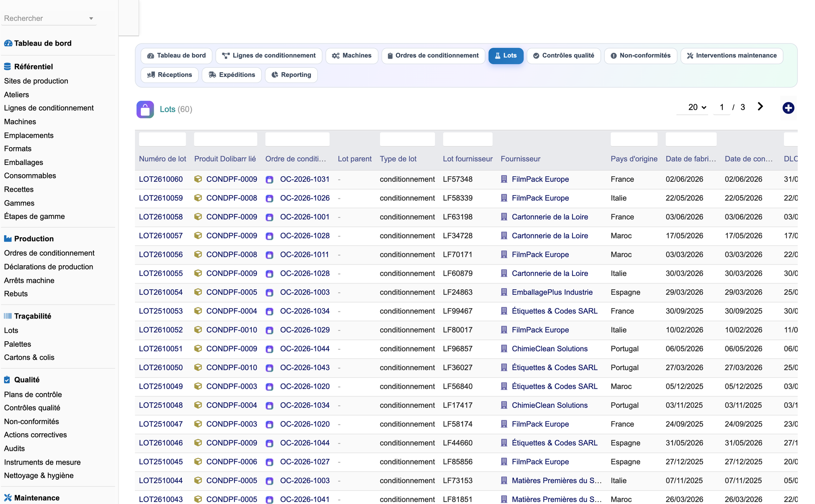
Task: Open Sites de production in sidebar
Action: pos(36,81)
